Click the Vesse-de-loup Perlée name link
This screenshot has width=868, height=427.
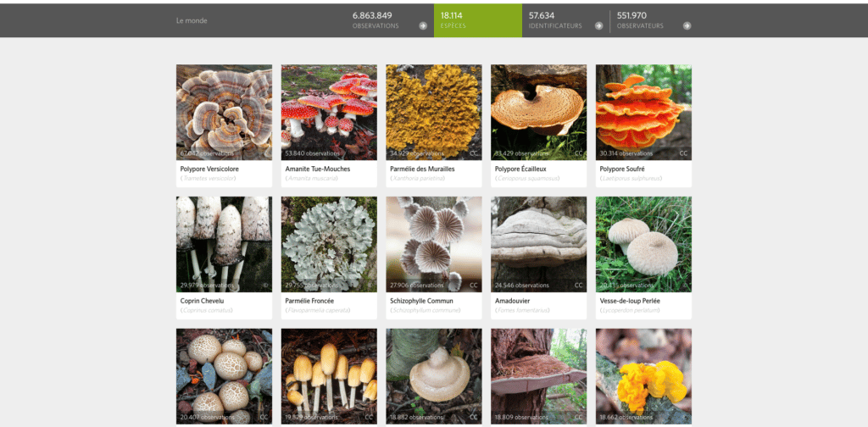[x=630, y=301]
